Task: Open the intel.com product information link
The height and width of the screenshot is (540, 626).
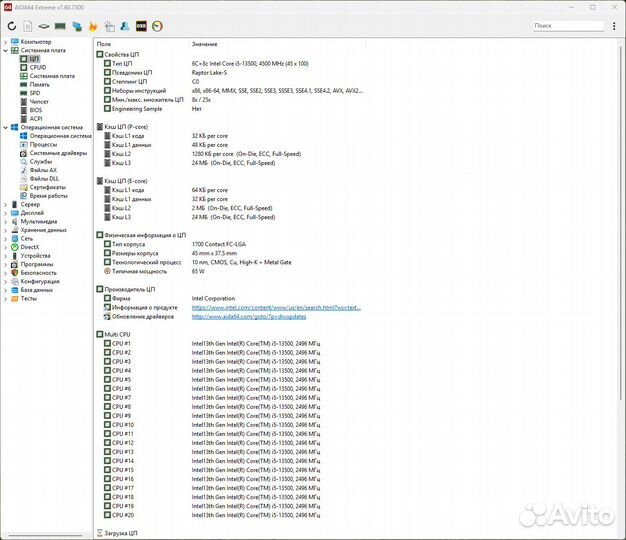Action: click(x=275, y=308)
